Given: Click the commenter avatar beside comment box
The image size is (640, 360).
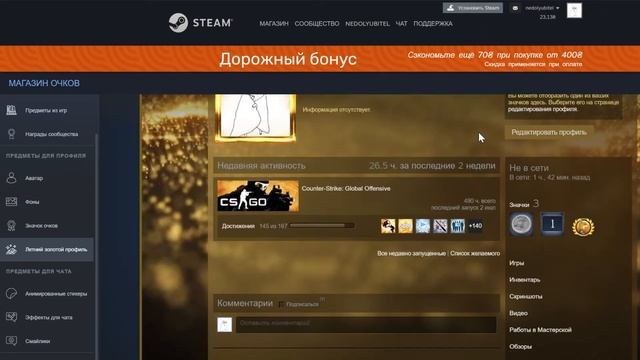Looking at the screenshot, I should (224, 324).
